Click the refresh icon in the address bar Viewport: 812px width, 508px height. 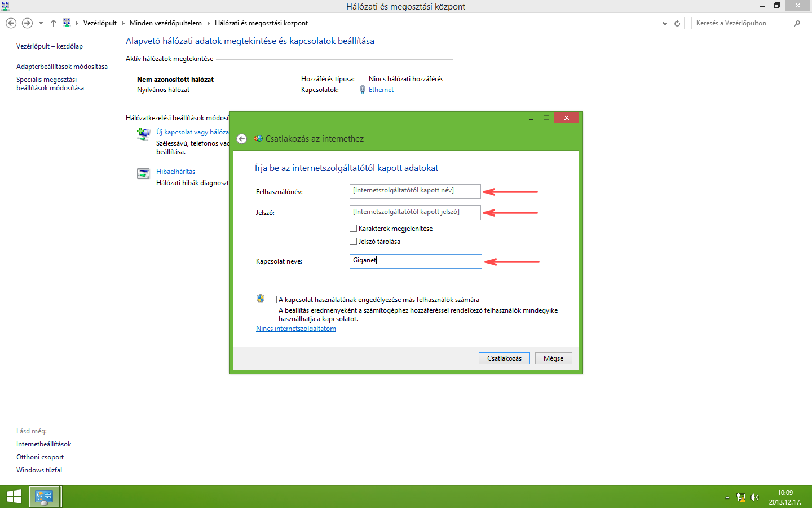tap(676, 23)
